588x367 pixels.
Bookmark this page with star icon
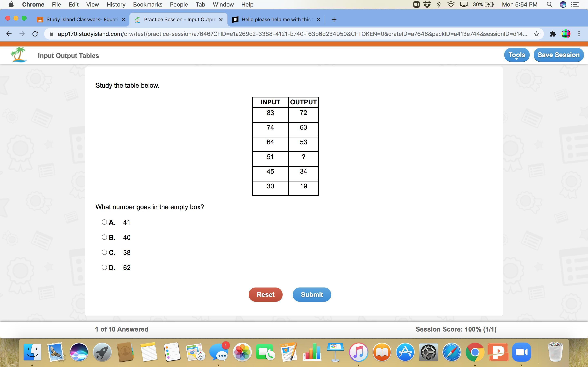pos(537,34)
